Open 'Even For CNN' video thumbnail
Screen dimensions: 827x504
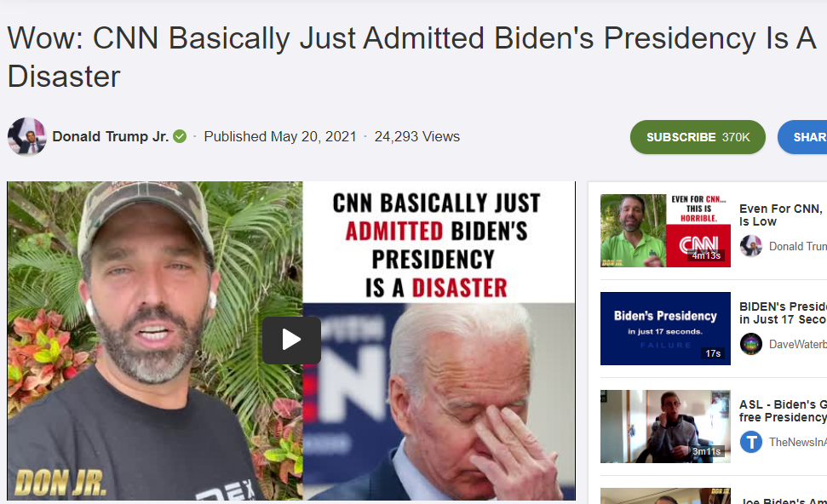click(x=665, y=231)
